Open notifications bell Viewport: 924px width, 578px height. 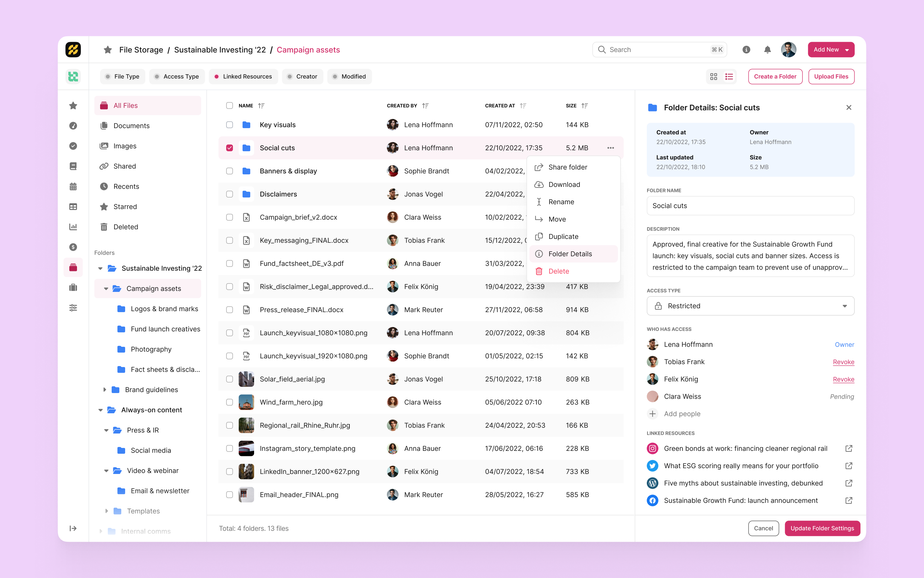coord(767,50)
